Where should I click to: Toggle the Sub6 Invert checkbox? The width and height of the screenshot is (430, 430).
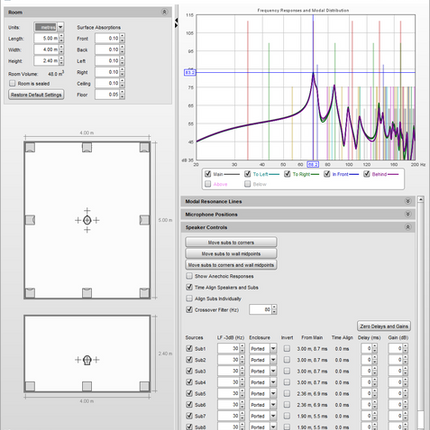pos(287,405)
